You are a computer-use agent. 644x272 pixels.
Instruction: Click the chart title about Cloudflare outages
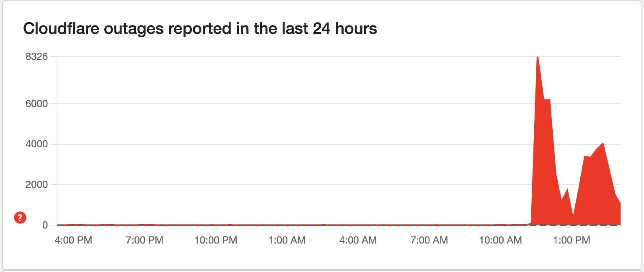pos(200,28)
